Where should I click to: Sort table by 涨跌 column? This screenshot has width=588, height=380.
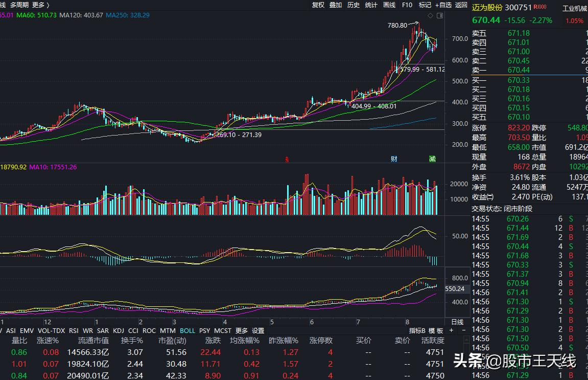pyautogui.click(x=213, y=341)
